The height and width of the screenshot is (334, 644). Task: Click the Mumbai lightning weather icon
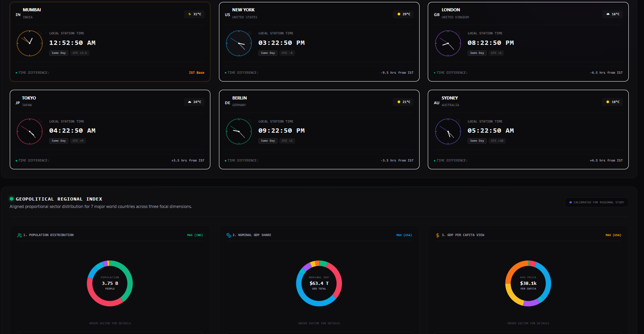190,14
